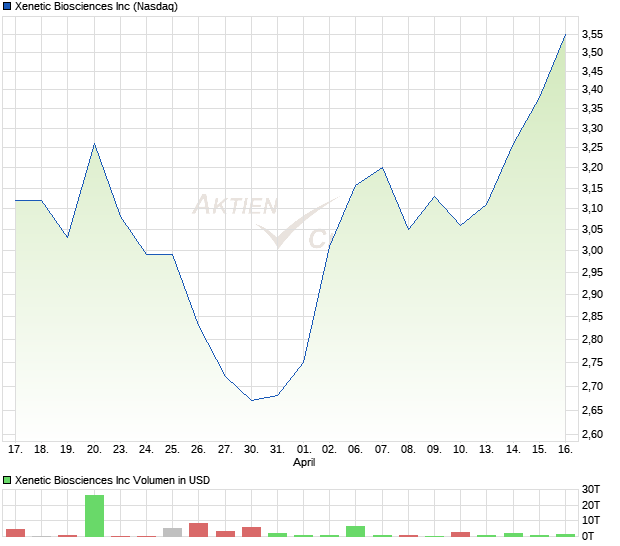Click the price line low point on the 30th
Viewport: 620px width, 546px height.
(252, 400)
